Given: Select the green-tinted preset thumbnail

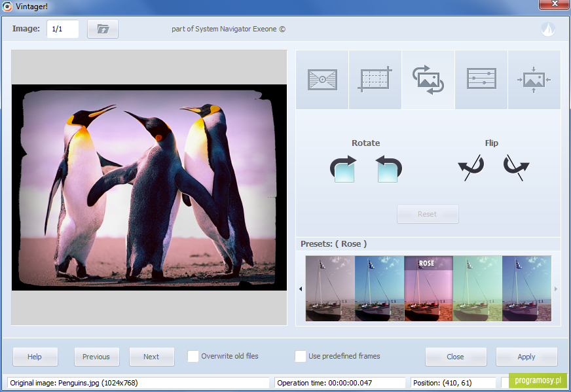Looking at the screenshot, I should pyautogui.click(x=477, y=288).
